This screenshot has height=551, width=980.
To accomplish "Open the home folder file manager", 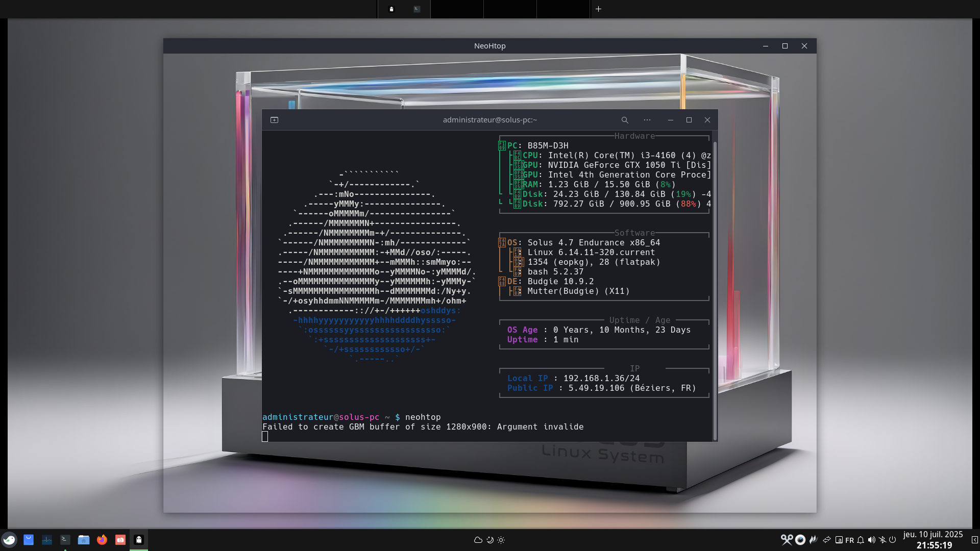I will tap(84, 540).
